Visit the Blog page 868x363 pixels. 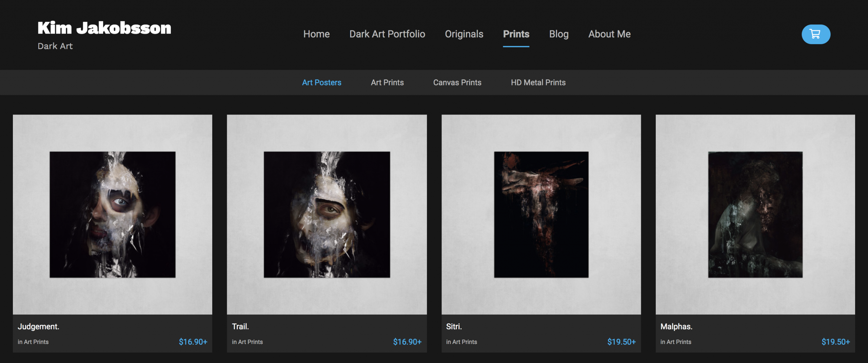(559, 34)
